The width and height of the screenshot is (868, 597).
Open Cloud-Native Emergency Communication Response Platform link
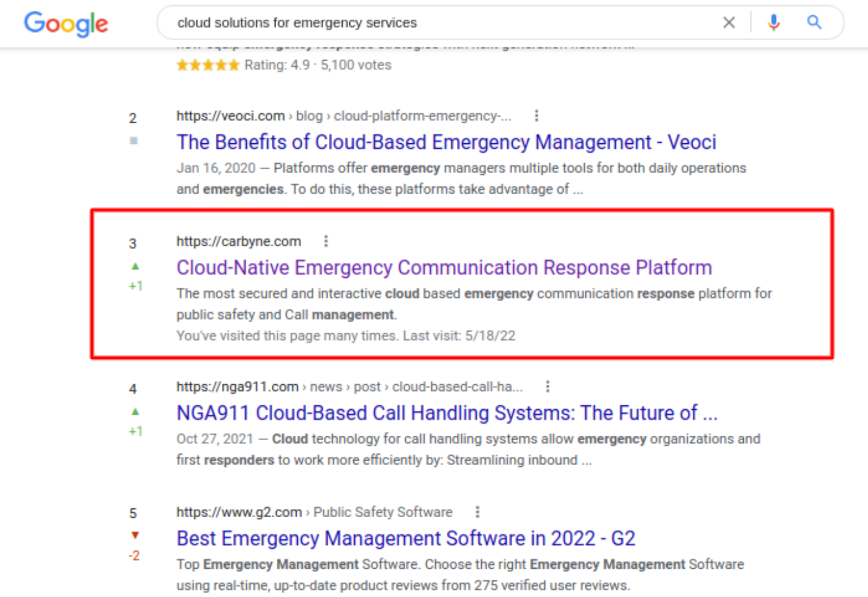(444, 268)
